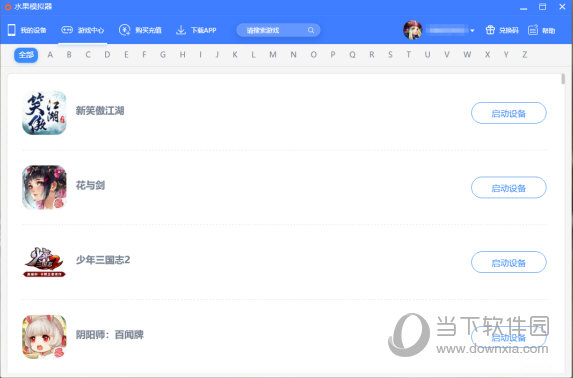Click the 水果模拟器 app logo icon
The width and height of the screenshot is (573, 378).
(8, 6)
